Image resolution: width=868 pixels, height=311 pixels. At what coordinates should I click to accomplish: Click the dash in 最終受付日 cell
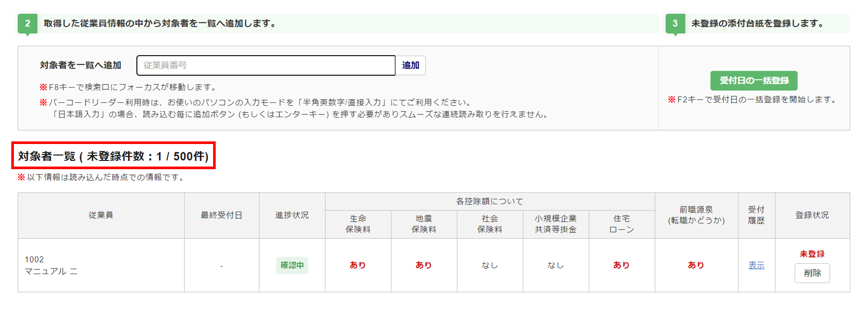coord(221,266)
